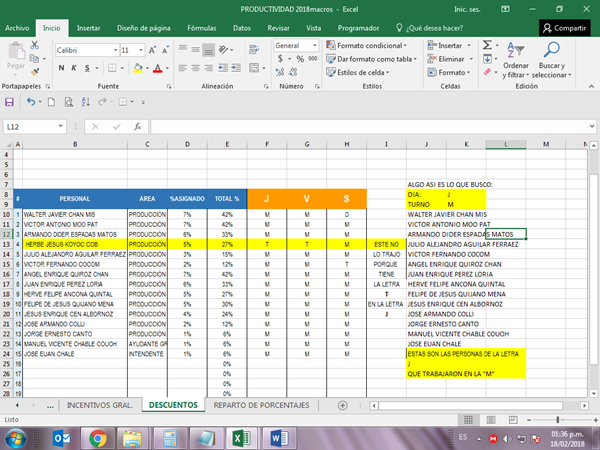Image resolution: width=600 pixels, height=450 pixels.
Task: Click the Name Box showing L12
Action: point(30,127)
